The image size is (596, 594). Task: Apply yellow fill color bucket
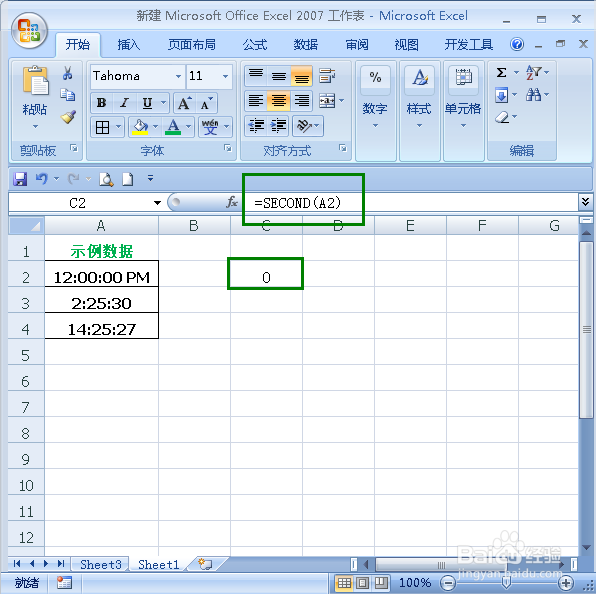coord(140,127)
